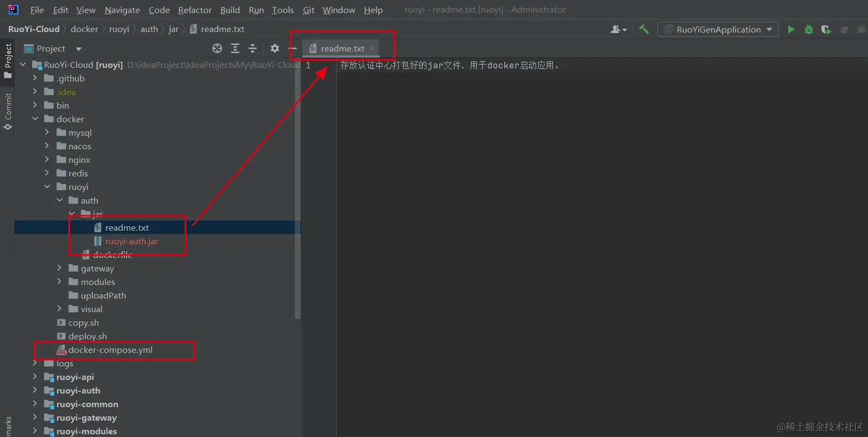Image resolution: width=868 pixels, height=437 pixels.
Task: Run with coverage using the shield icon
Action: 826,29
